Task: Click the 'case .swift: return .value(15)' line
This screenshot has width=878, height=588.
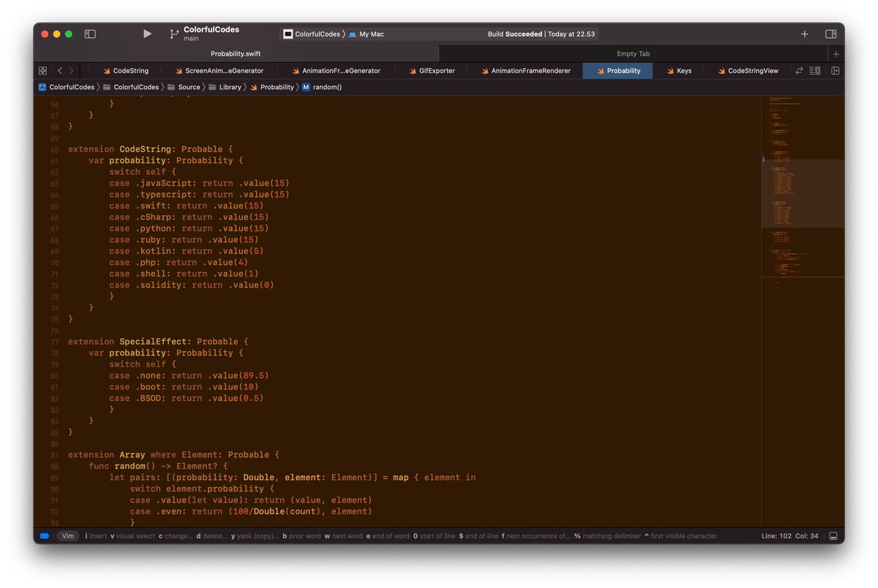Action: click(x=187, y=206)
